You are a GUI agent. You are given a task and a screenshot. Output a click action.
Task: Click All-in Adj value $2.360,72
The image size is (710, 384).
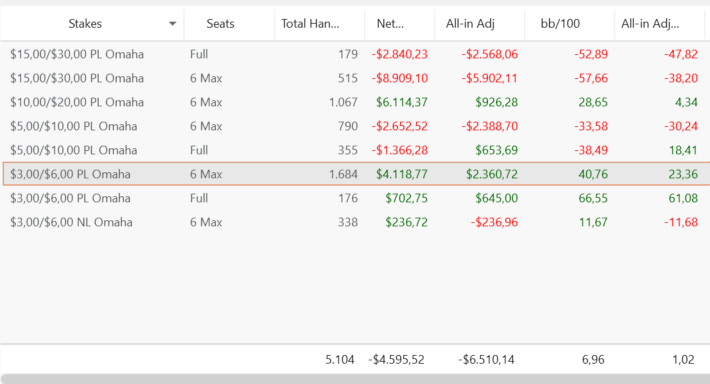pos(492,174)
